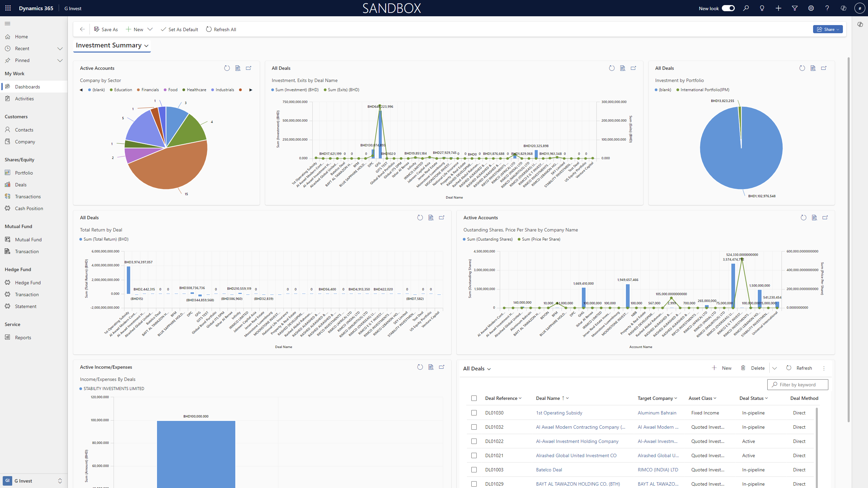Screen dimensions: 868x488
Task: Open the advanced filter funnel icon
Action: pos(794,8)
